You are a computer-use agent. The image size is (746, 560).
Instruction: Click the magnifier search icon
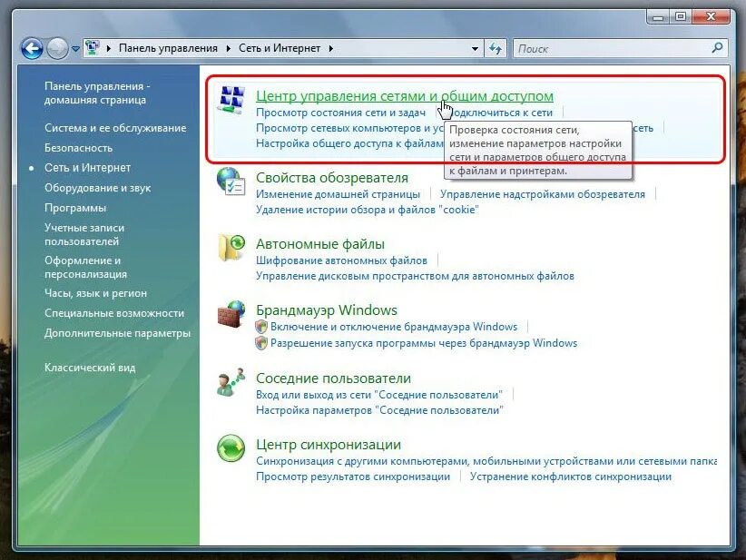718,47
